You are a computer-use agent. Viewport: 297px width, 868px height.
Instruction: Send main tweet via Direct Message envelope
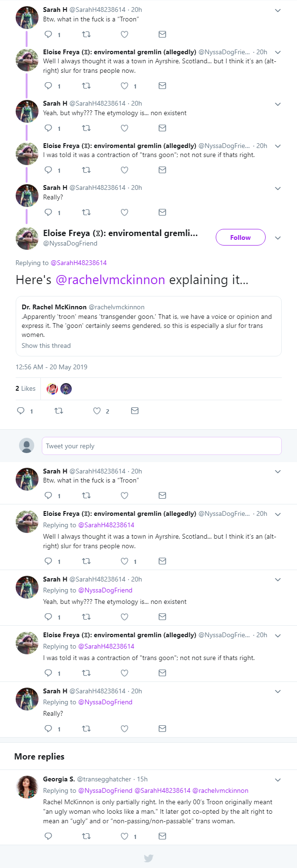coord(135,411)
